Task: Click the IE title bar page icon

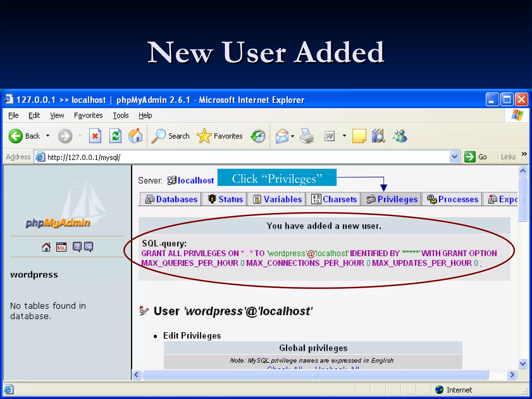Action: coord(9,99)
